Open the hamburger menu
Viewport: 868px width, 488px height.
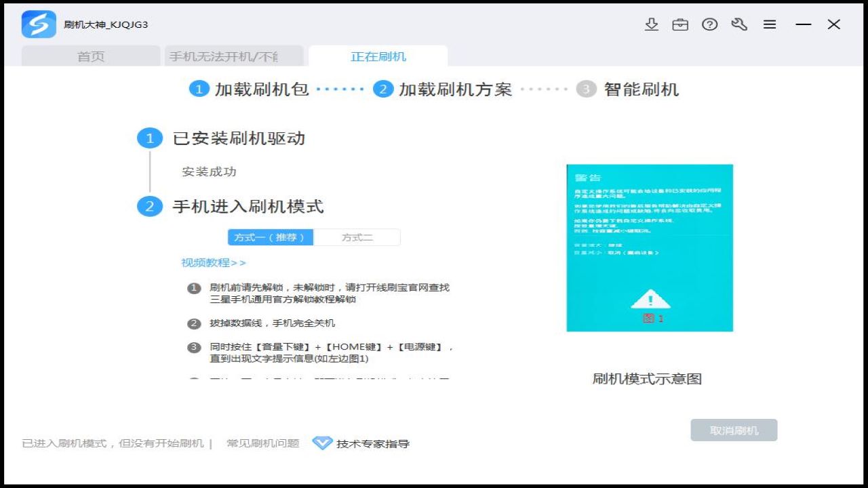[770, 24]
